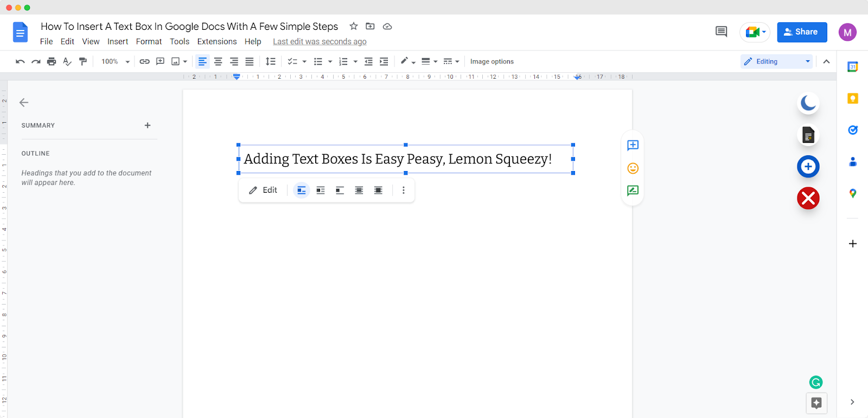Open the 100% zoom dropdown
868x418 pixels.
116,61
